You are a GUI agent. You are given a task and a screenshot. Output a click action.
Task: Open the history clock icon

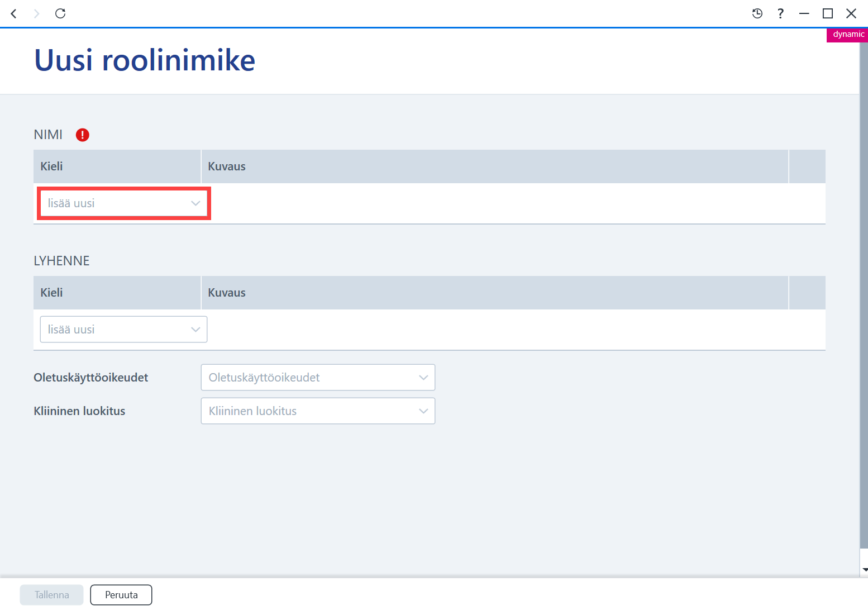point(757,13)
